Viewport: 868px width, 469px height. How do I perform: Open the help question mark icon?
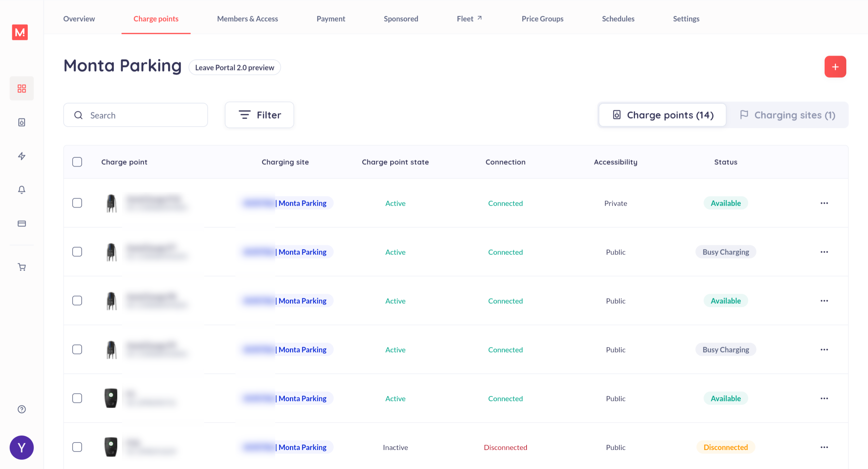point(22,409)
